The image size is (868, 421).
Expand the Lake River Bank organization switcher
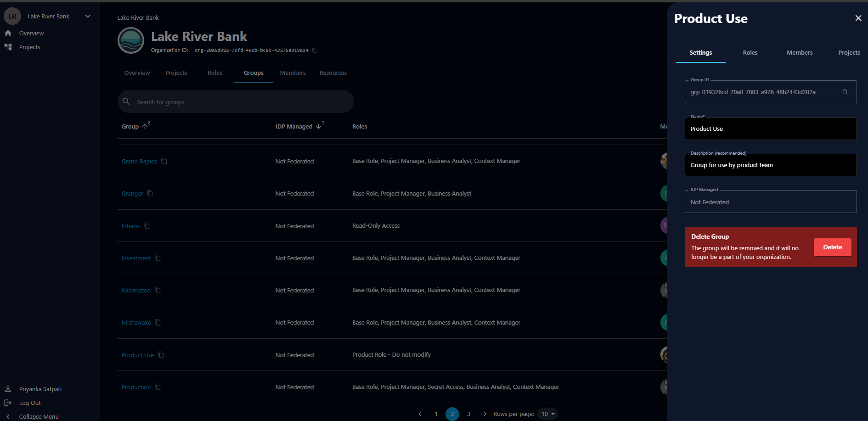tap(88, 16)
